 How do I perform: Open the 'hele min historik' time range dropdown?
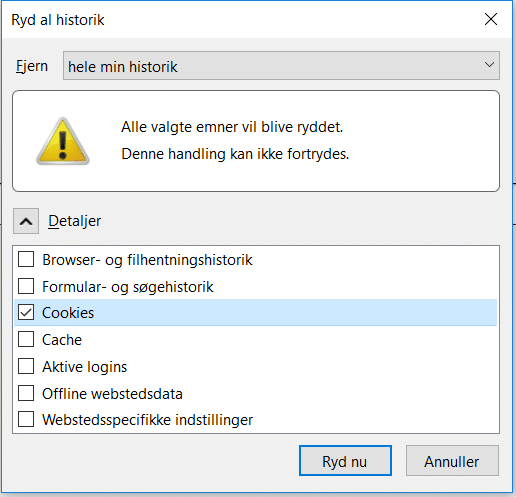(x=281, y=66)
